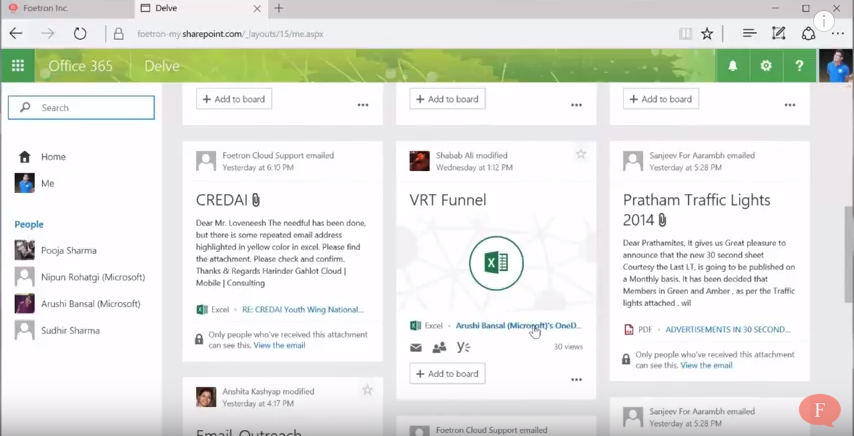
Task: Open a new browser tab
Action: [x=279, y=8]
